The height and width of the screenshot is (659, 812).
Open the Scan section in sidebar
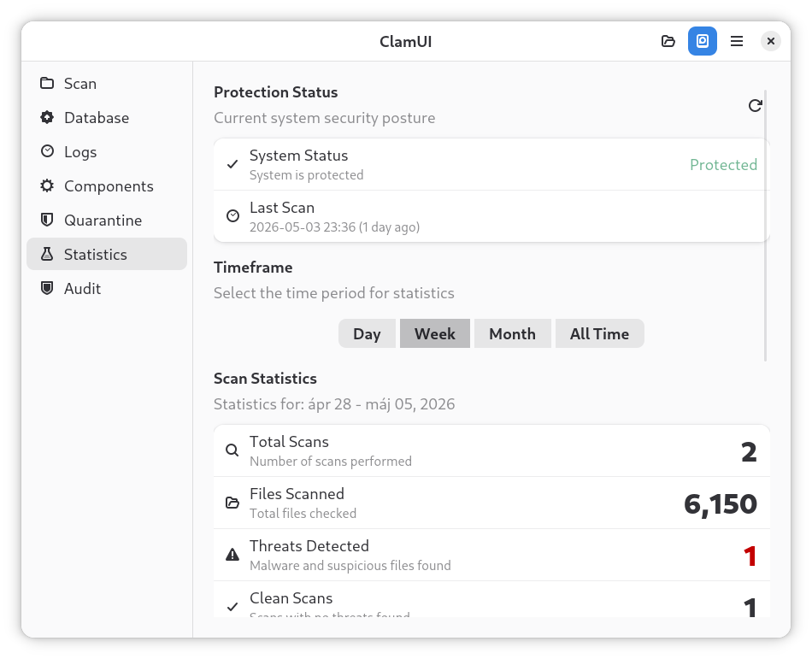click(x=107, y=84)
